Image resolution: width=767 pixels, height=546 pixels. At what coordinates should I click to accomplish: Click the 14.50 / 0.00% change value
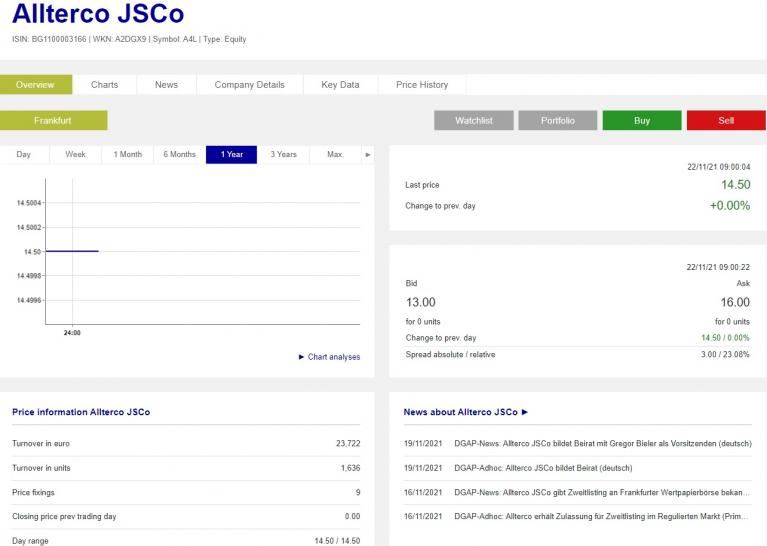click(725, 338)
